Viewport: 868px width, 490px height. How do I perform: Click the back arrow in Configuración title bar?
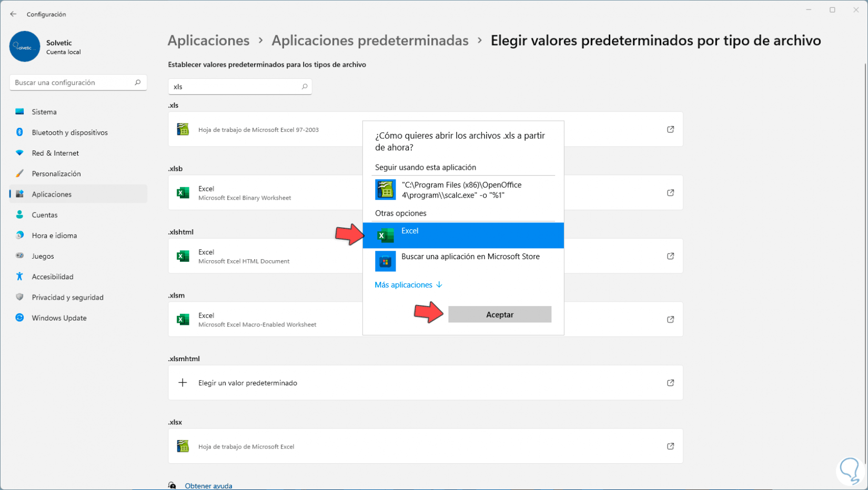click(13, 14)
